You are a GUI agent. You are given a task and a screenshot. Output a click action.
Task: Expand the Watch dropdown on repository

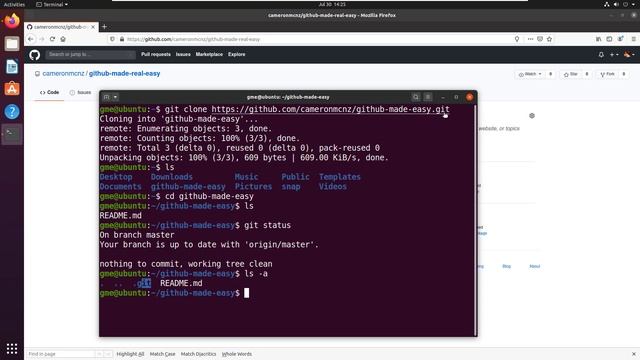click(x=530, y=74)
